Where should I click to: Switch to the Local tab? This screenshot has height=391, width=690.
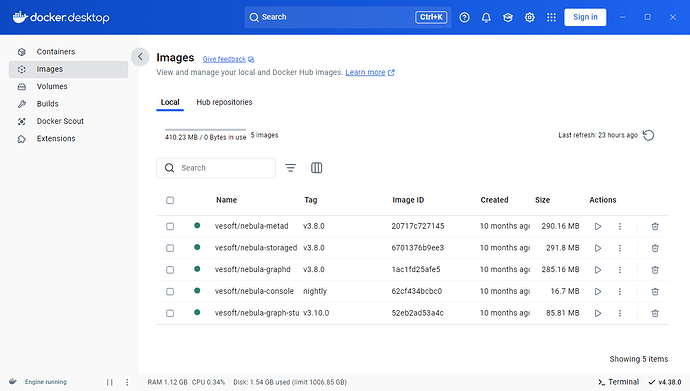tap(170, 102)
